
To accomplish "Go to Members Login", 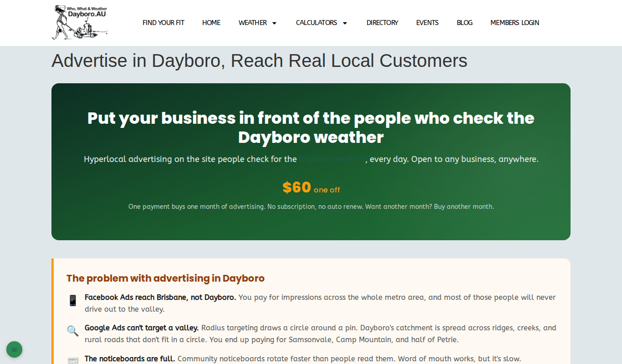I will pyautogui.click(x=515, y=23).
